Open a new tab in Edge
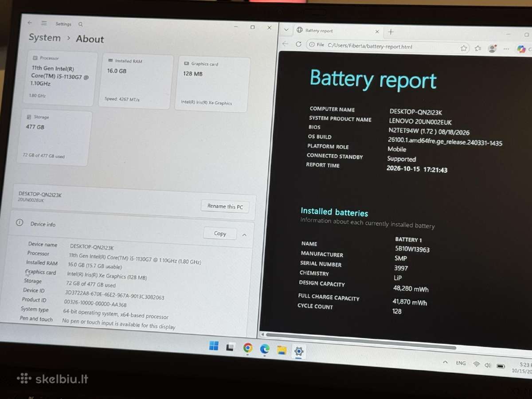Image resolution: width=532 pixels, height=399 pixels. click(x=391, y=31)
